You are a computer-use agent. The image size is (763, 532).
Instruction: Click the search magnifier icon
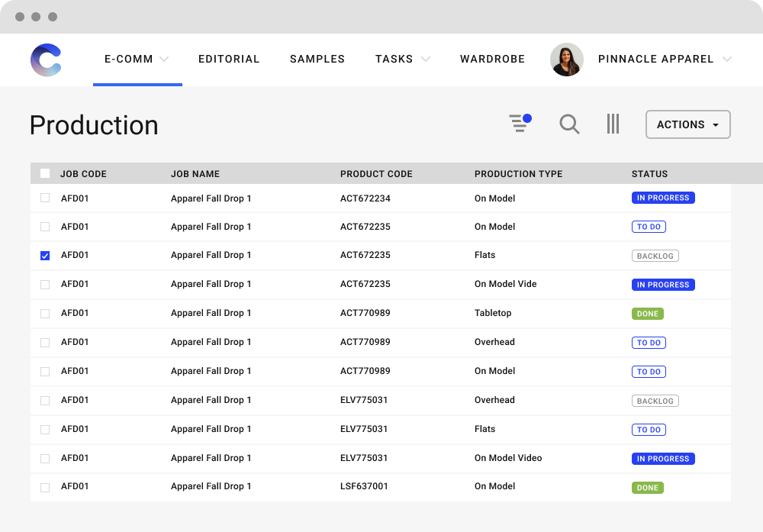tap(569, 124)
